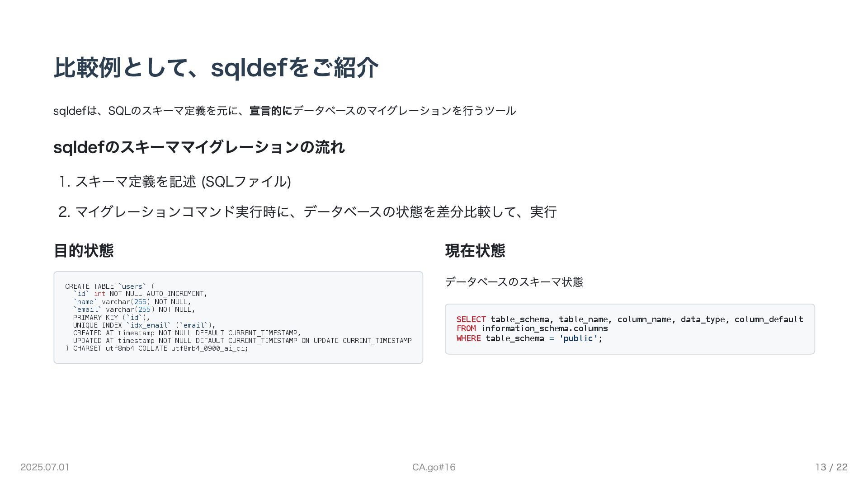Click the SELECT keyword in the query
868x488 pixels.
coord(471,319)
